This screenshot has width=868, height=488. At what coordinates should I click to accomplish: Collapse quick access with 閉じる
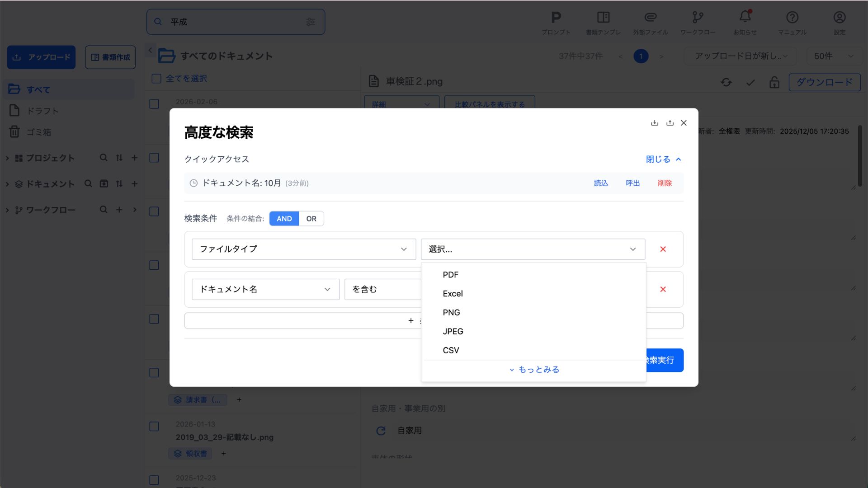coord(663,159)
